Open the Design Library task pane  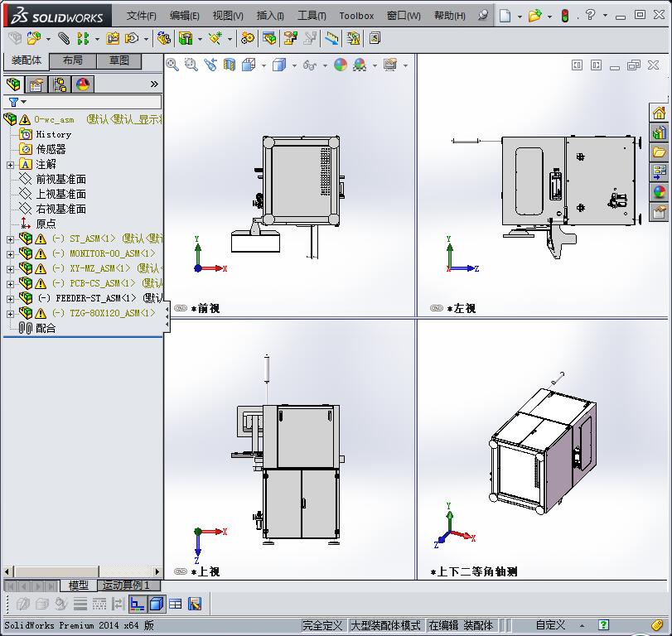(x=659, y=133)
